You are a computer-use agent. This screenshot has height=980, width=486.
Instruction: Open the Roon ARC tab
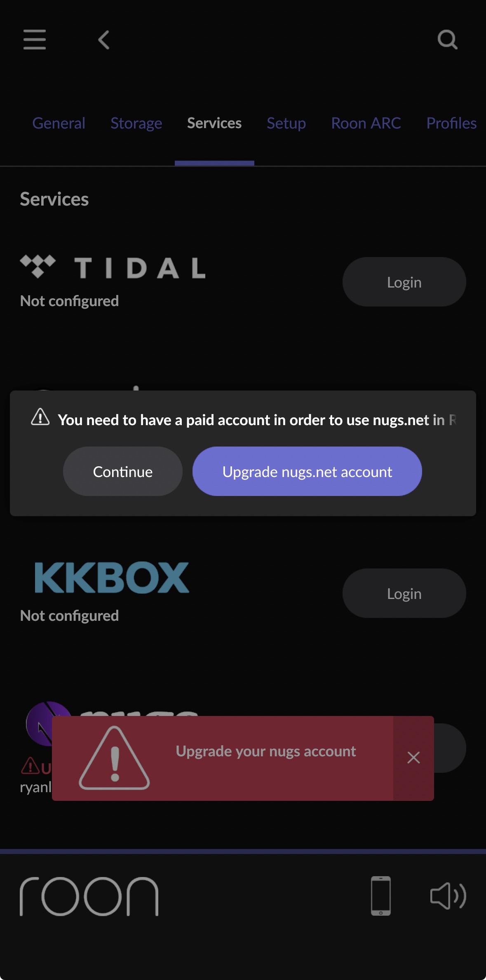pos(366,123)
